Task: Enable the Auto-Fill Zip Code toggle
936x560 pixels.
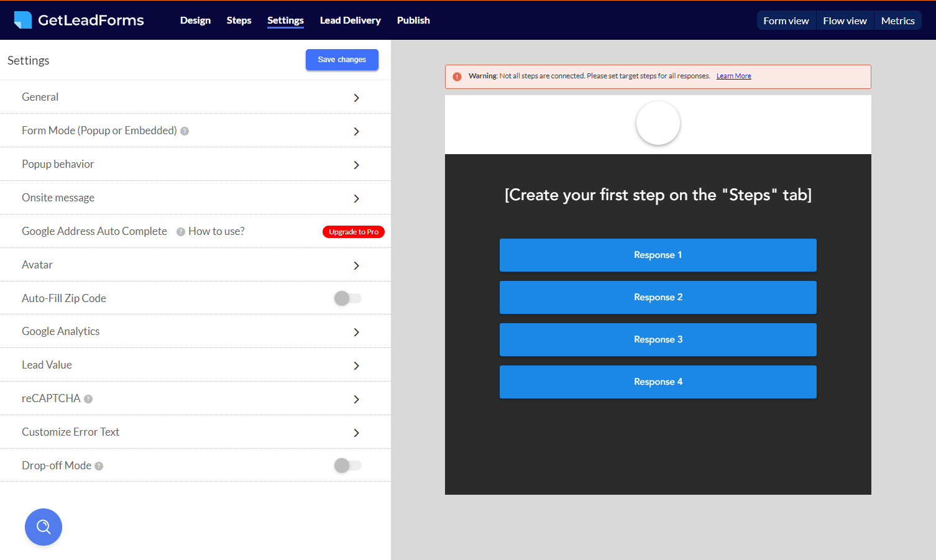Action: click(347, 298)
